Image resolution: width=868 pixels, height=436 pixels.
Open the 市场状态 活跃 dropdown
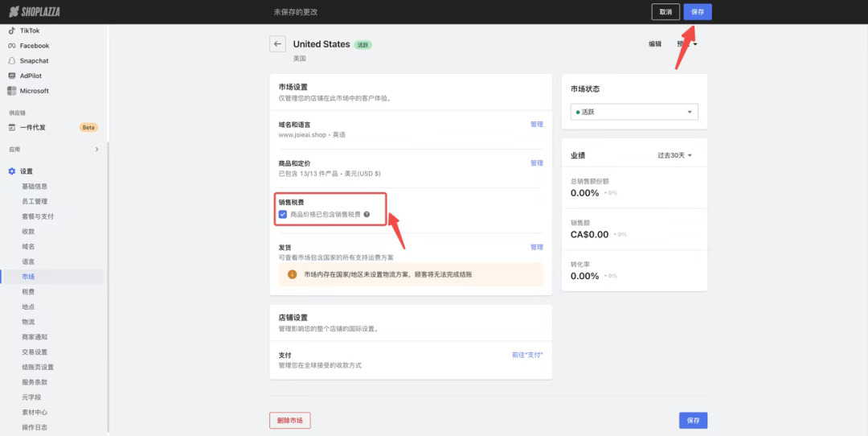click(634, 112)
